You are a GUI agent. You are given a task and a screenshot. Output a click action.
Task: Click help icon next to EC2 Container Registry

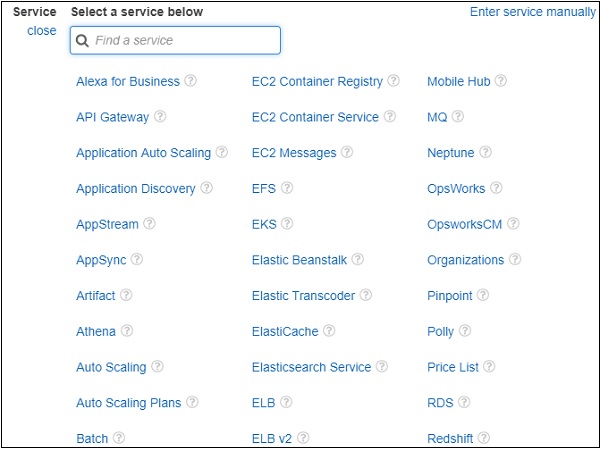394,82
